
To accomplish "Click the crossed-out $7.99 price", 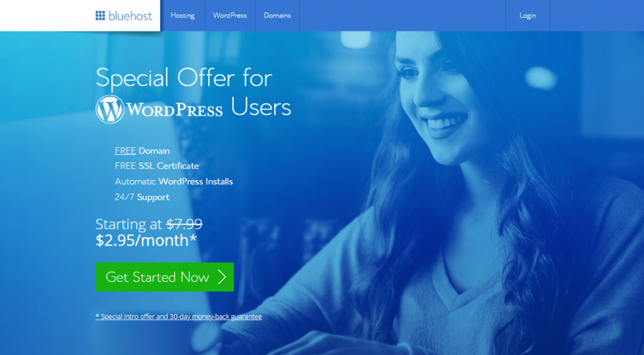I will tap(184, 224).
